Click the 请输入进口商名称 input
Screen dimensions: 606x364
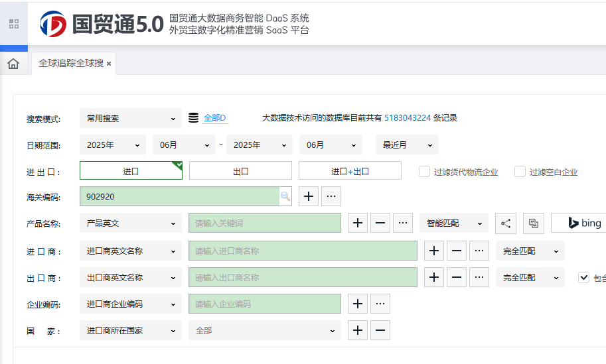tap(303, 251)
